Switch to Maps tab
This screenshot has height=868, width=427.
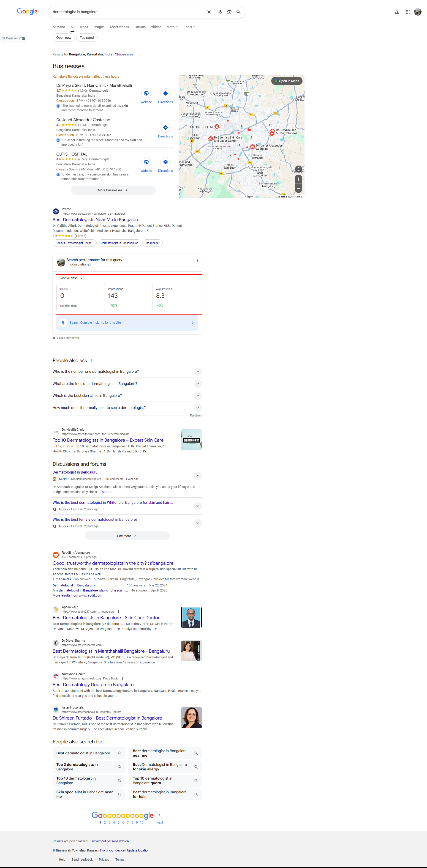point(84,27)
